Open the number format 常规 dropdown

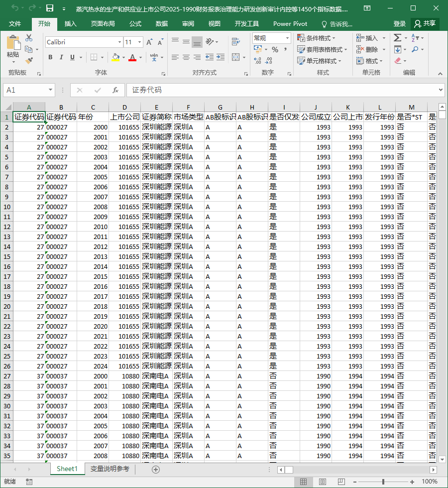pos(287,38)
